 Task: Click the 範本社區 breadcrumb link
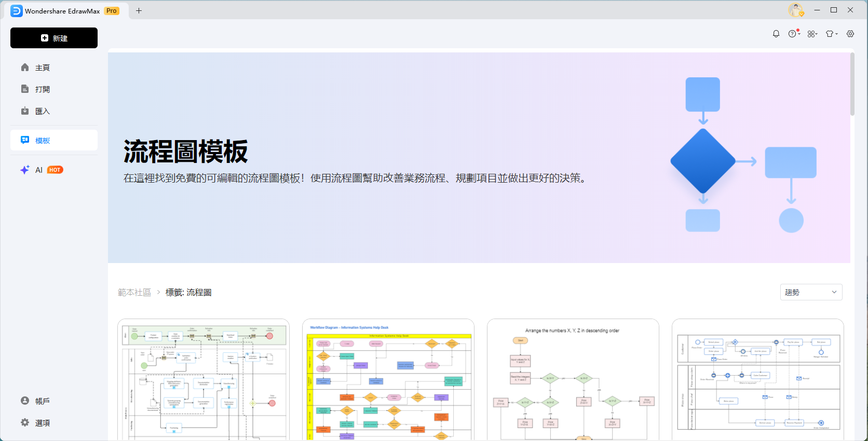134,293
